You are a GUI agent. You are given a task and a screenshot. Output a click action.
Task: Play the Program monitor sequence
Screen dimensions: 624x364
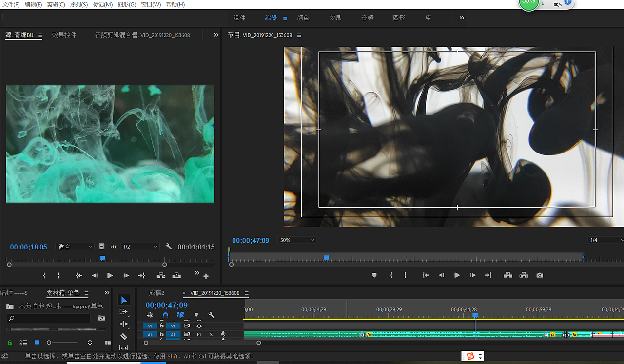pyautogui.click(x=457, y=275)
